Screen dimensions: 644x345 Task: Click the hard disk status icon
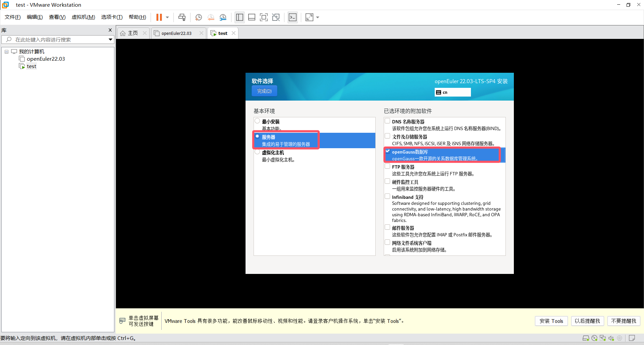pyautogui.click(x=586, y=338)
